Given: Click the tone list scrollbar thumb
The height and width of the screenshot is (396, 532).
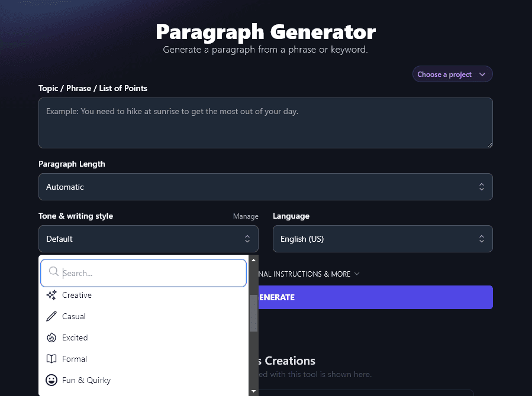Looking at the screenshot, I should click(x=254, y=313).
